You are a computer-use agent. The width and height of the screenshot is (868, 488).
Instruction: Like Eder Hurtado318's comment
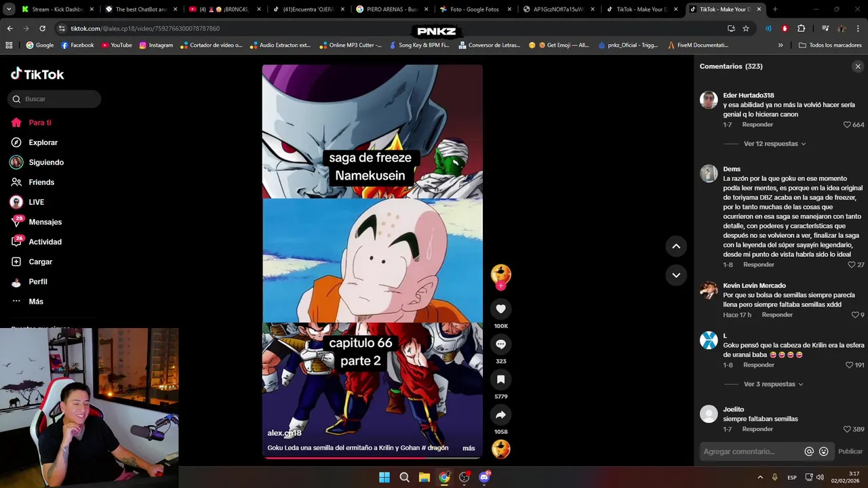pyautogui.click(x=847, y=125)
